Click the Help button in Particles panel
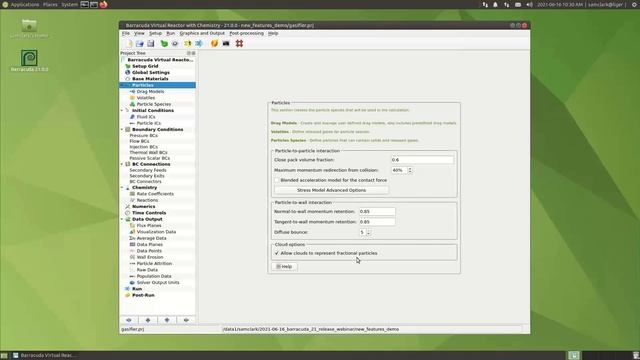 [x=284, y=267]
